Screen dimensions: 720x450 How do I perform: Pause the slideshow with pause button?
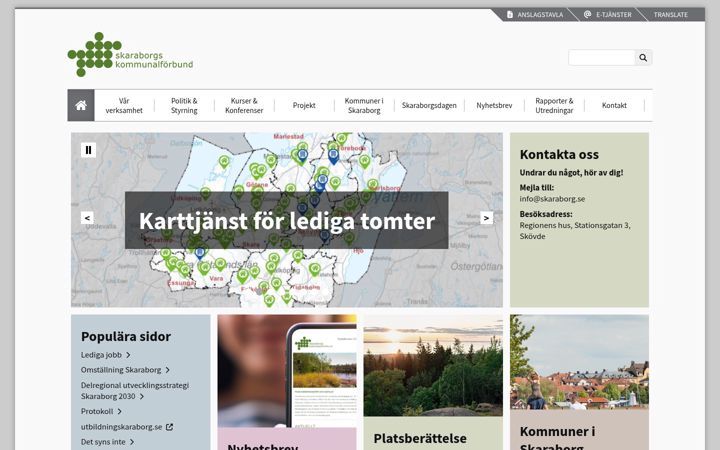click(x=89, y=150)
